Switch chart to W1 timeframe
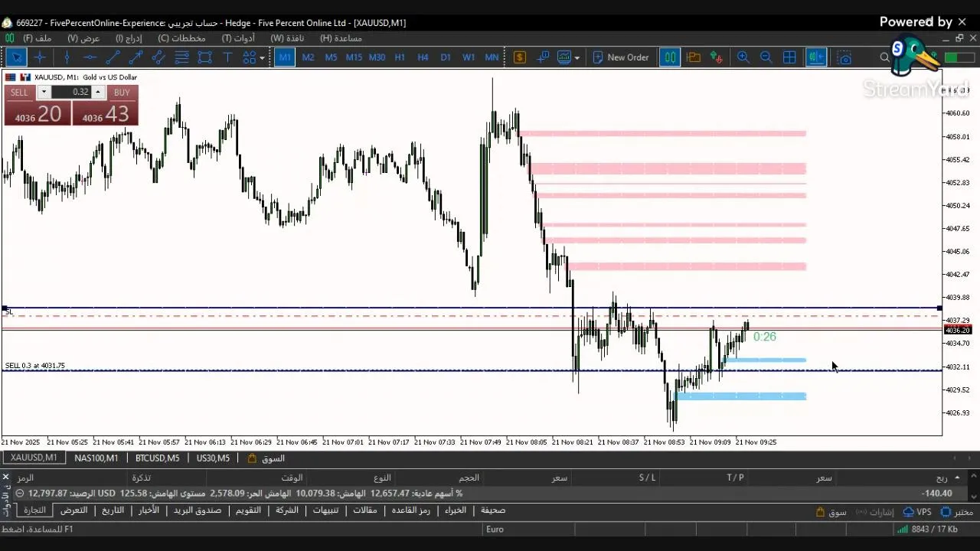 469,57
